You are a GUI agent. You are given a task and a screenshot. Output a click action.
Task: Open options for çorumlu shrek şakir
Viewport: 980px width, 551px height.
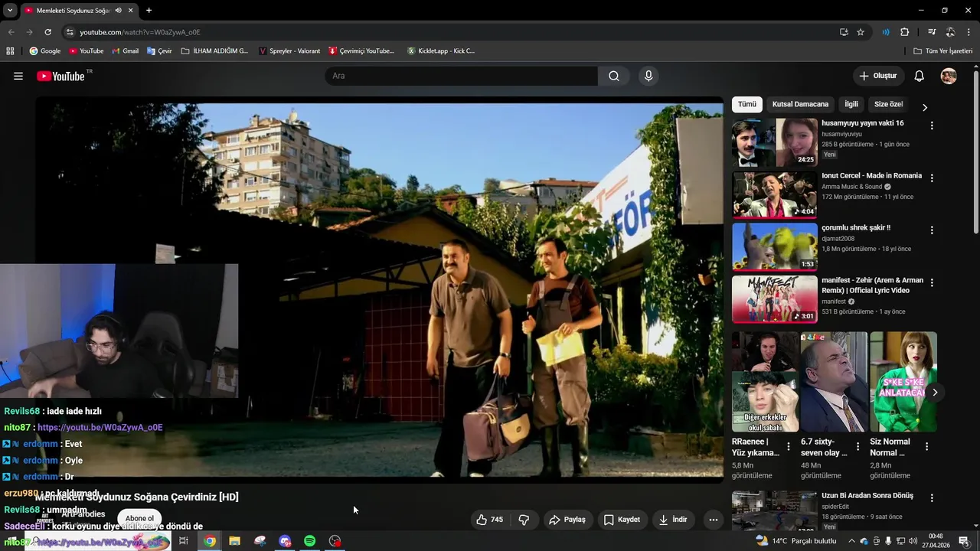point(932,230)
